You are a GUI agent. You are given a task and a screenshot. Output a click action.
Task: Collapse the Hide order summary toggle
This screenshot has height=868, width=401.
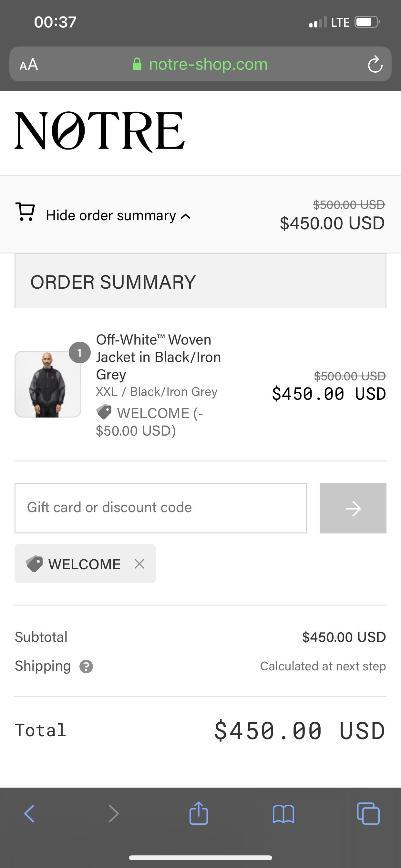(x=111, y=216)
